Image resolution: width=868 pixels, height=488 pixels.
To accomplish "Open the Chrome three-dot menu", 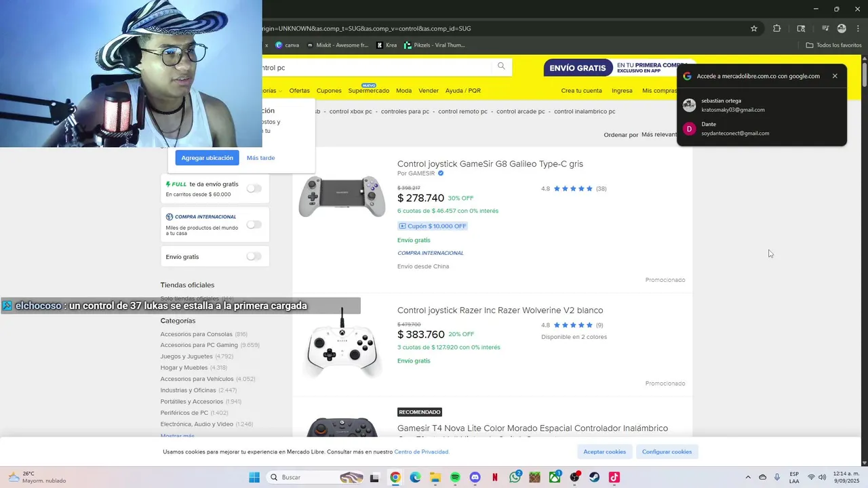I will point(856,28).
